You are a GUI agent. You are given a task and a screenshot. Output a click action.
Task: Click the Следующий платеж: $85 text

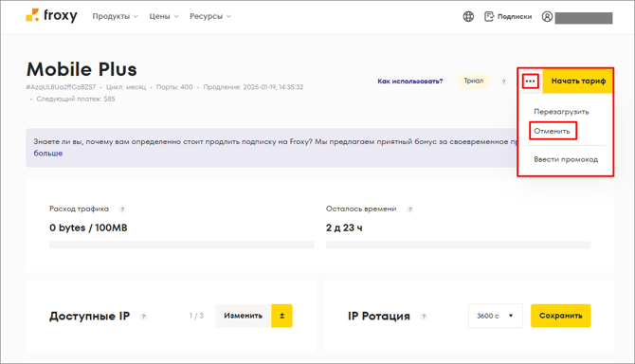75,100
